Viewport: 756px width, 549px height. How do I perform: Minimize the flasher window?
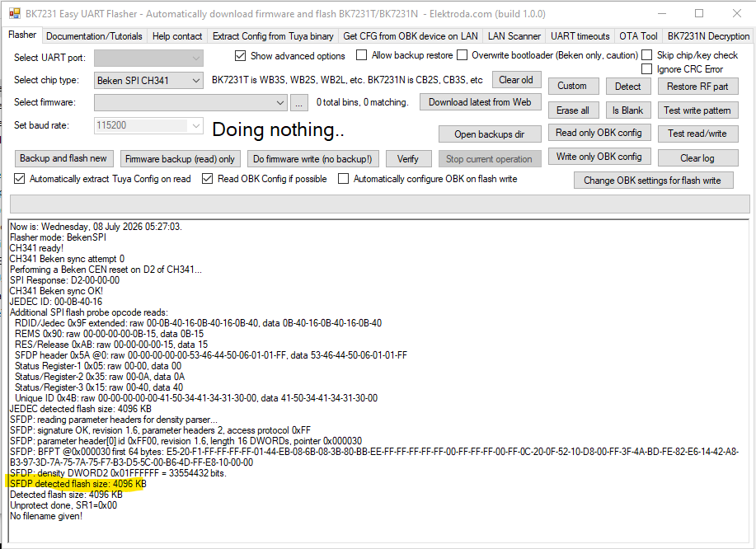[x=661, y=13]
